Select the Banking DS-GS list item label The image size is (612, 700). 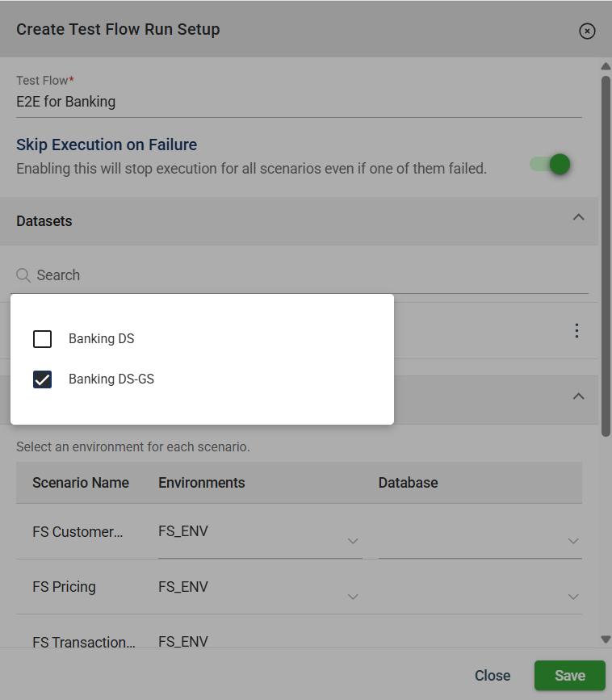tap(111, 379)
